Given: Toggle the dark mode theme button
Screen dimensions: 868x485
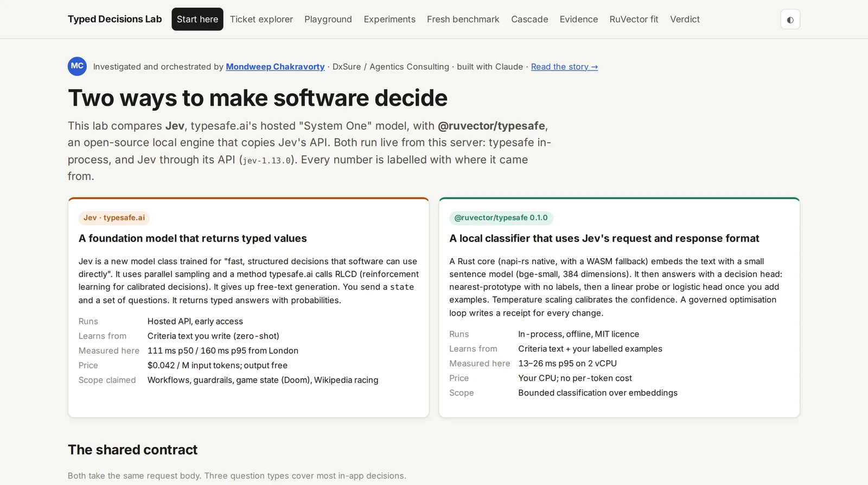Looking at the screenshot, I should coord(790,20).
